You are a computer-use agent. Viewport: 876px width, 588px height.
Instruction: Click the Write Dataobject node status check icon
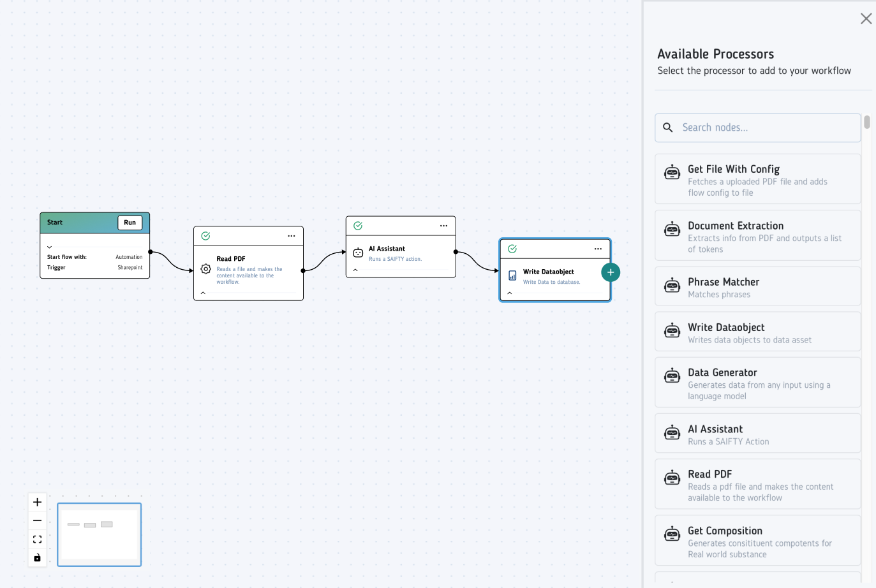[512, 249]
